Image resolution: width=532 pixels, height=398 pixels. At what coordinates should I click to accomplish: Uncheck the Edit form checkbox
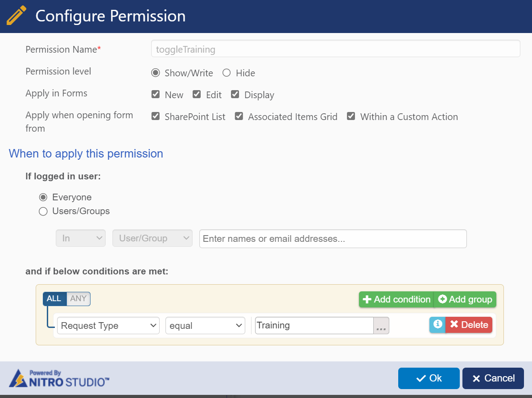point(197,95)
